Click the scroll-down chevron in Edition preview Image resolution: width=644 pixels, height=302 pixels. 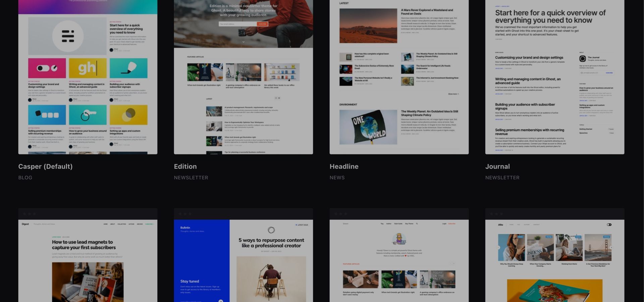point(244,42)
